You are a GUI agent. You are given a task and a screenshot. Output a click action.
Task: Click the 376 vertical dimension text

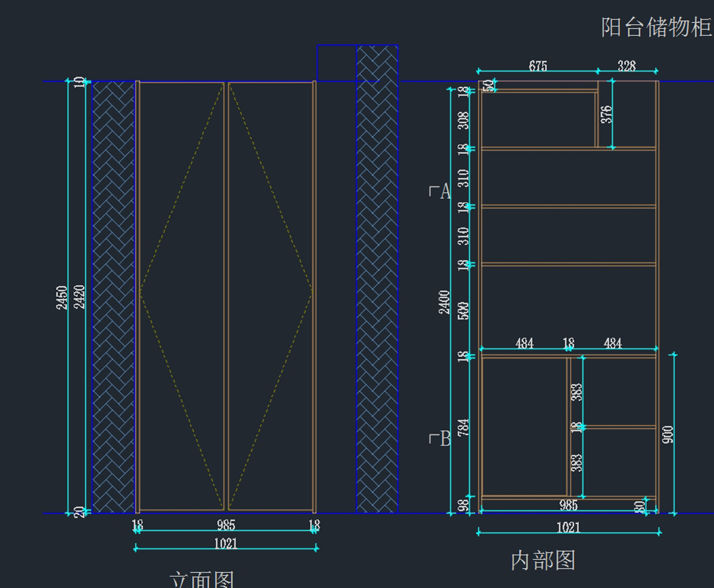(606, 114)
